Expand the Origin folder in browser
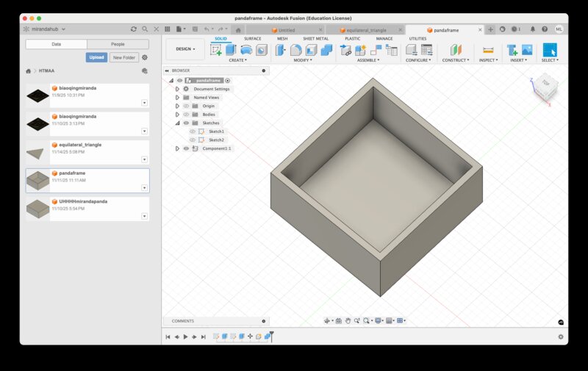Screen dimensions: 588x371 (x=177, y=106)
